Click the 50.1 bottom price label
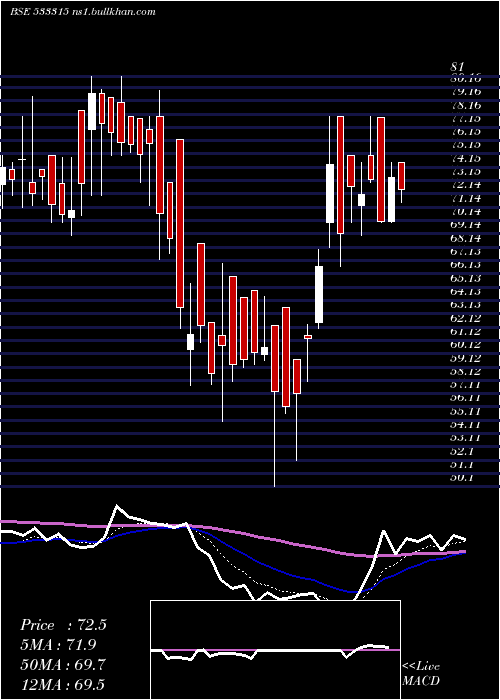The height and width of the screenshot is (700, 500). click(x=462, y=478)
